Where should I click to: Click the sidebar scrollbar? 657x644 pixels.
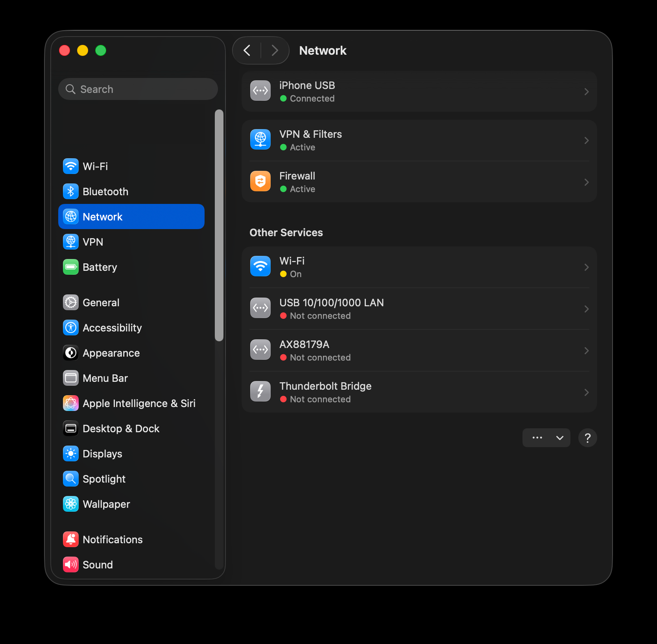pyautogui.click(x=219, y=224)
